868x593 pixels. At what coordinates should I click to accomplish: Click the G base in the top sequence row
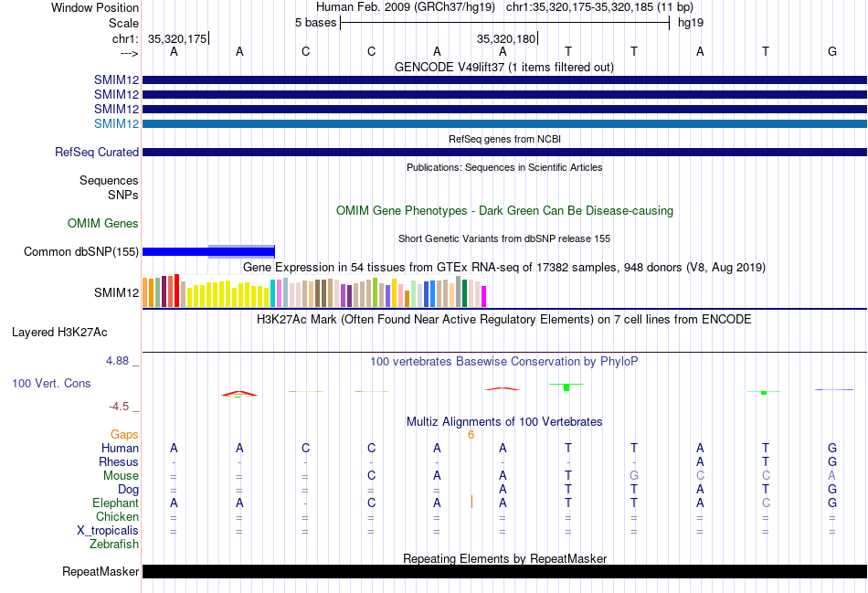click(x=831, y=51)
